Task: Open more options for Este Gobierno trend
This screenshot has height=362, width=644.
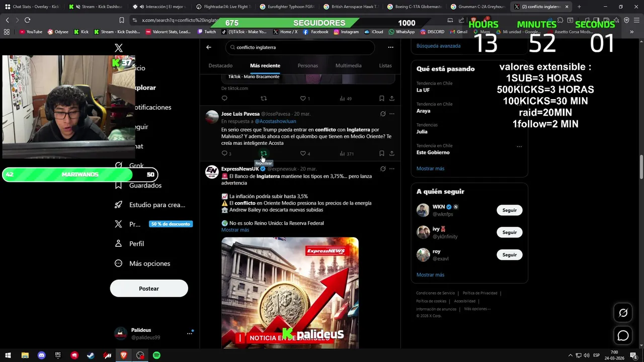Action: tap(519, 146)
